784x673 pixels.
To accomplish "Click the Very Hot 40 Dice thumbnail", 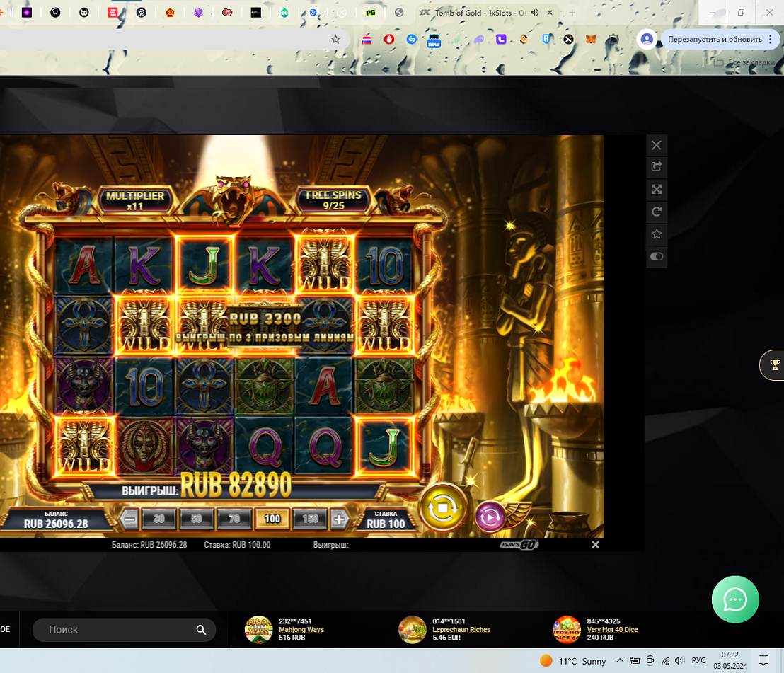I will tap(567, 630).
